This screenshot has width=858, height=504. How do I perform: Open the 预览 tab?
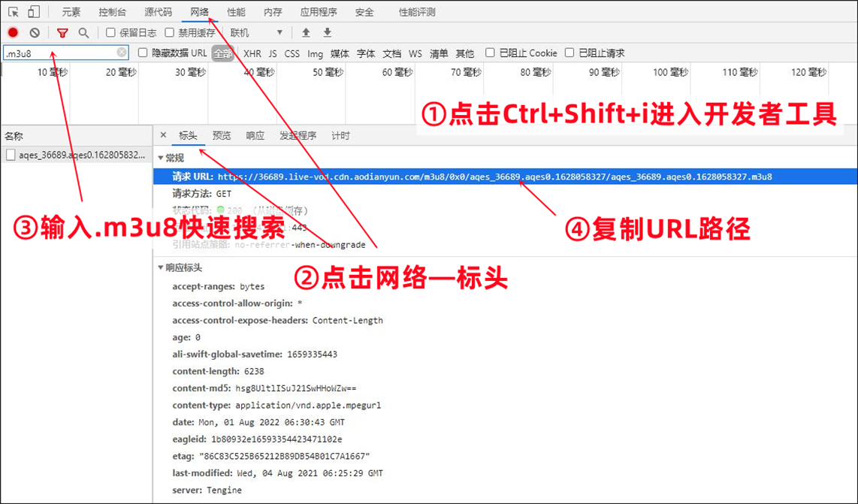[x=221, y=135]
